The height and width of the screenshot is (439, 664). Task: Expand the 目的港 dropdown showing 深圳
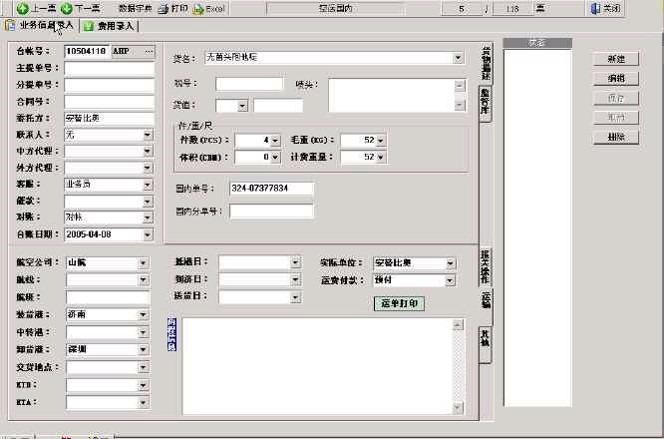(x=147, y=350)
